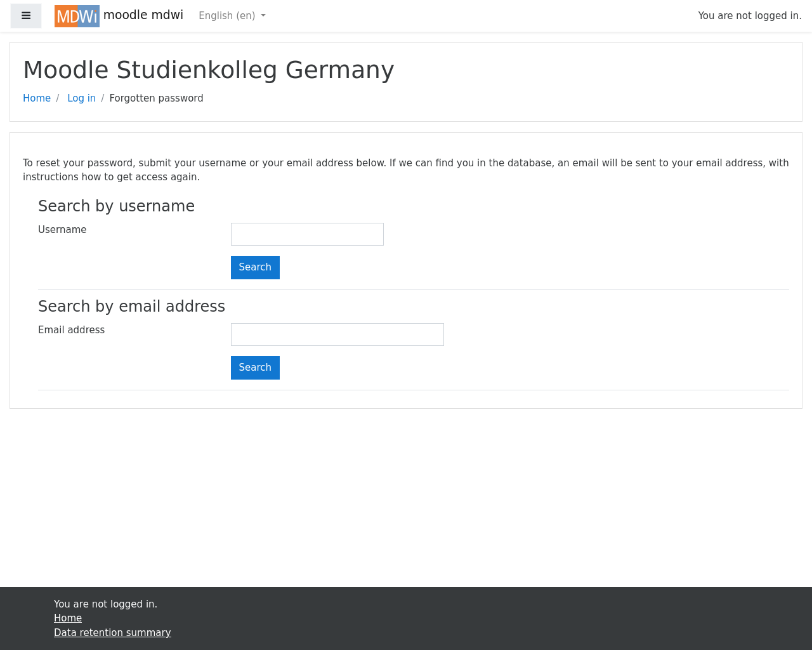
Task: Open the Data retention summary link
Action: (112, 633)
